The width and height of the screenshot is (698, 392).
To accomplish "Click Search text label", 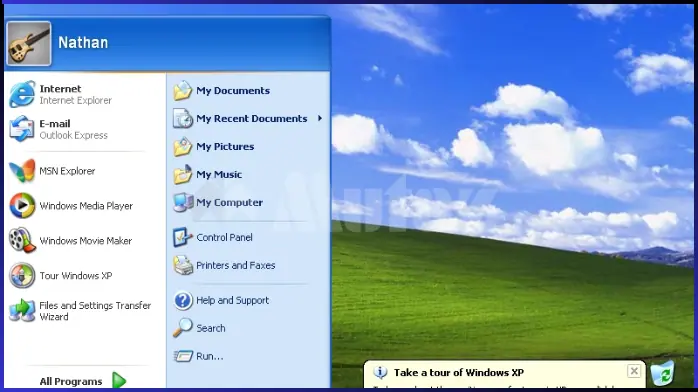I will coord(211,328).
